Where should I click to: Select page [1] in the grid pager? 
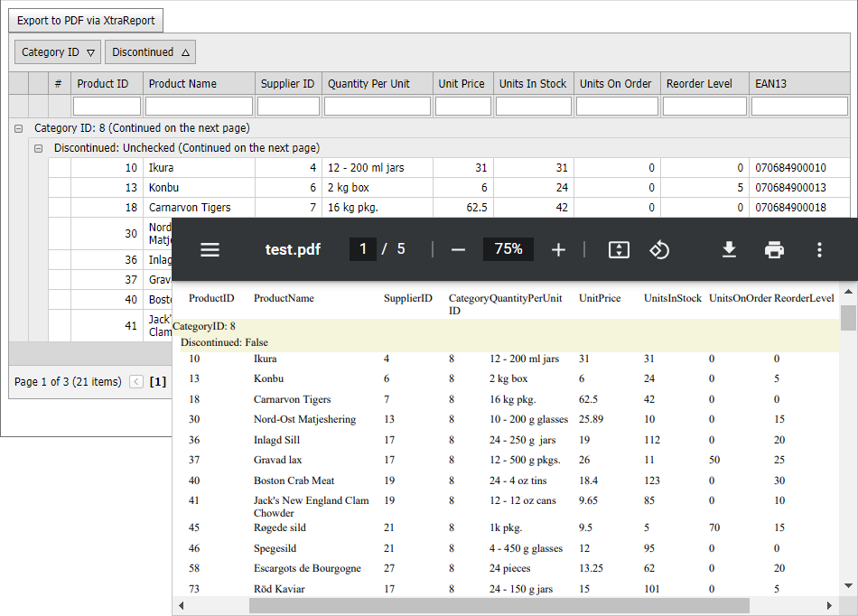click(157, 382)
